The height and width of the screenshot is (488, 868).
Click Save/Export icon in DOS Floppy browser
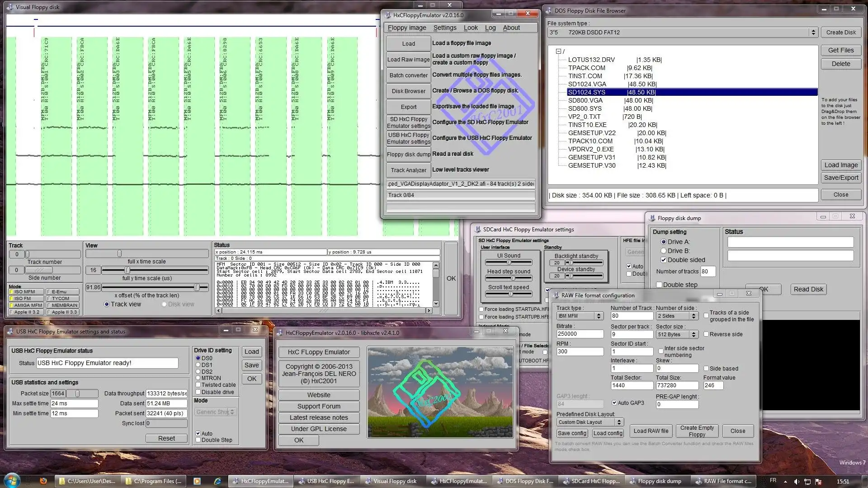coord(840,178)
